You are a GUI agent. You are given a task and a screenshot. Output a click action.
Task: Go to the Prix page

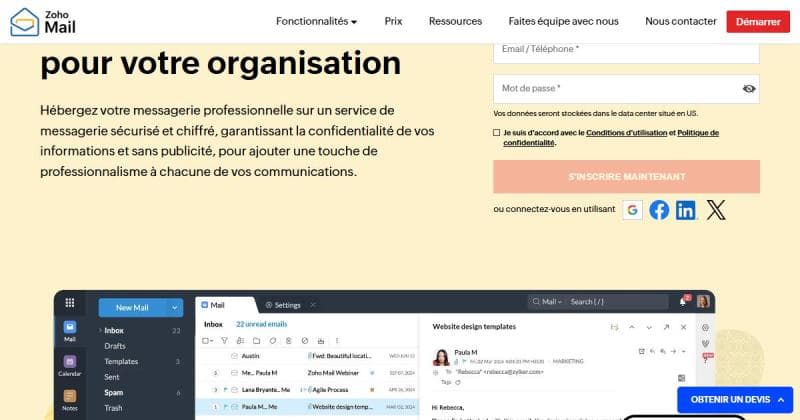393,21
